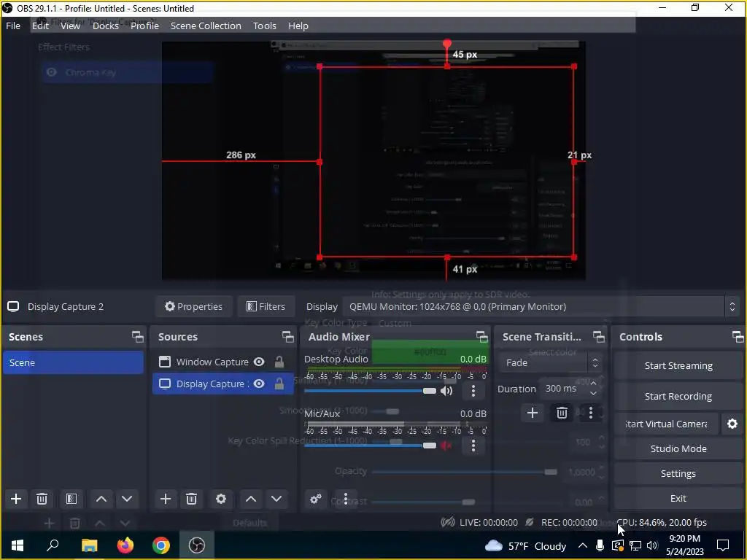747x560 pixels.
Task: Open taskbar volume speaker icon
Action: (652, 545)
